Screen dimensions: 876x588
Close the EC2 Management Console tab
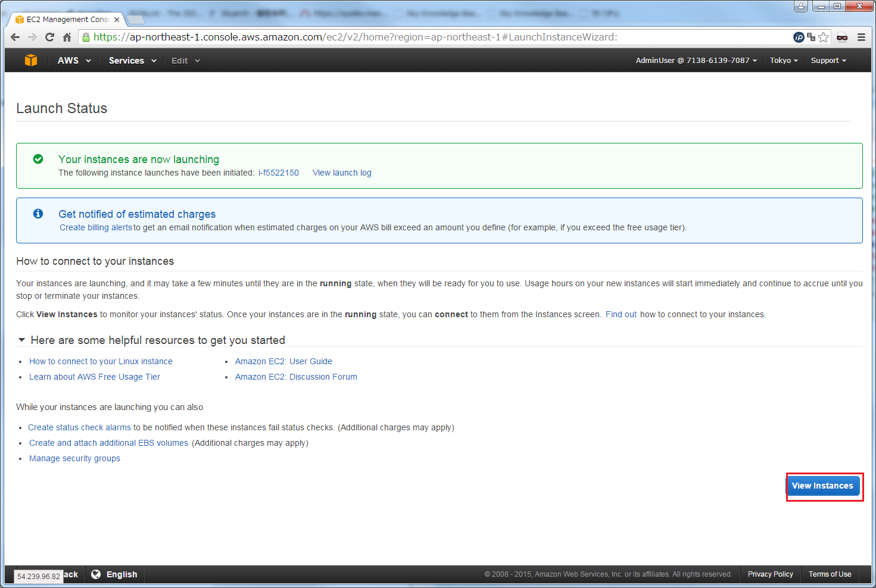tap(117, 20)
